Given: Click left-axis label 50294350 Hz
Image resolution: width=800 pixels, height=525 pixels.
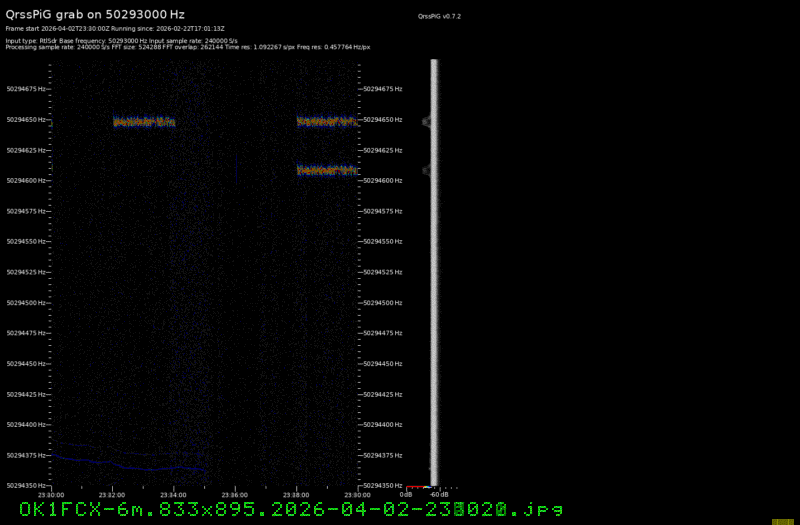Looking at the screenshot, I should (x=26, y=486).
